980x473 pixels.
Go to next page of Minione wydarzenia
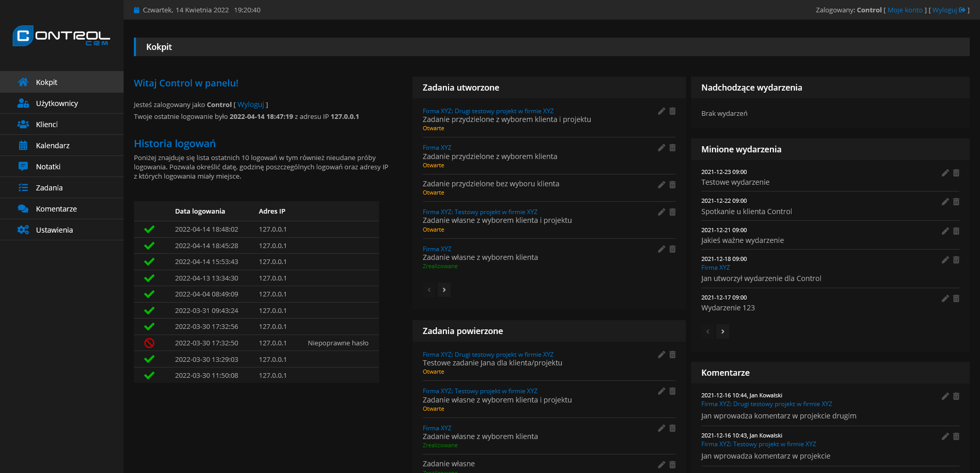tap(723, 331)
